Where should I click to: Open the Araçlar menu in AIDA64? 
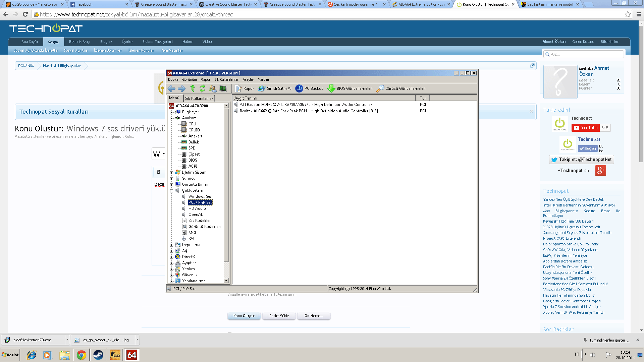(x=248, y=79)
